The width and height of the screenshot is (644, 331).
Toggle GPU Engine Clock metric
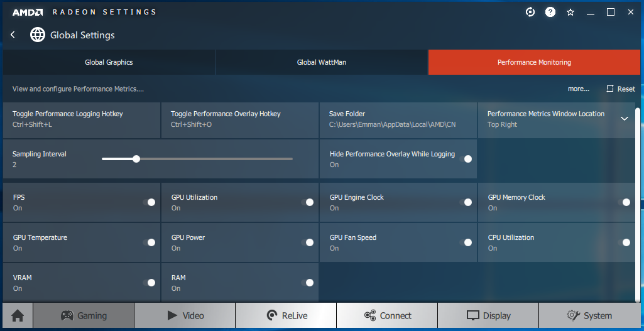click(466, 202)
